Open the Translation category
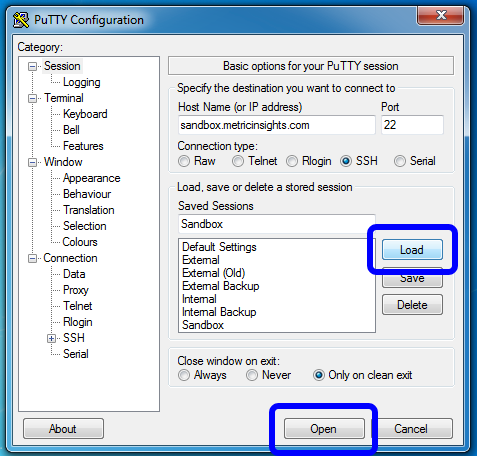The height and width of the screenshot is (456, 477). point(89,210)
